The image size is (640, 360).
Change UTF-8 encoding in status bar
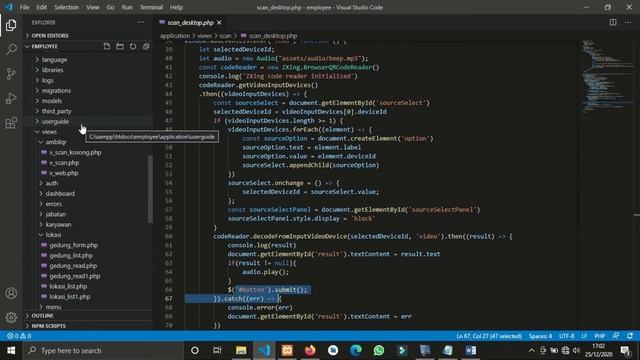567,336
